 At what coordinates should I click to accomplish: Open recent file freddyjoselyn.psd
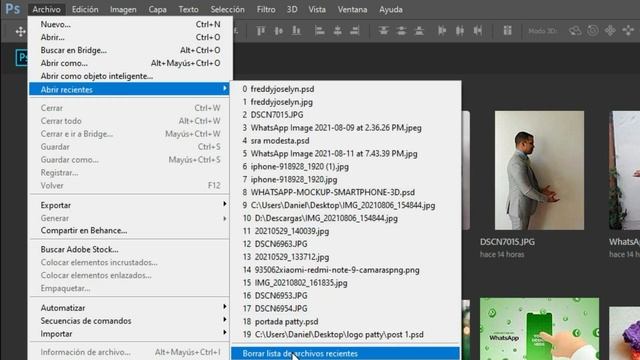click(x=345, y=89)
